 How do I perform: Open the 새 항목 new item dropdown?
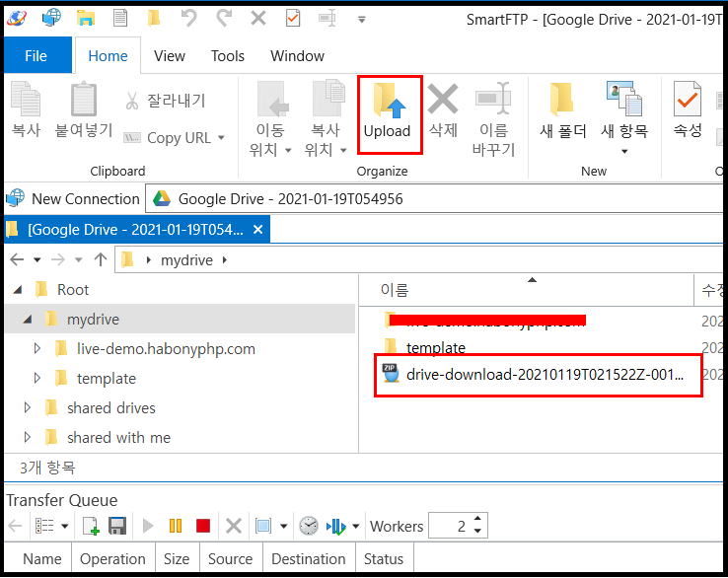624,151
